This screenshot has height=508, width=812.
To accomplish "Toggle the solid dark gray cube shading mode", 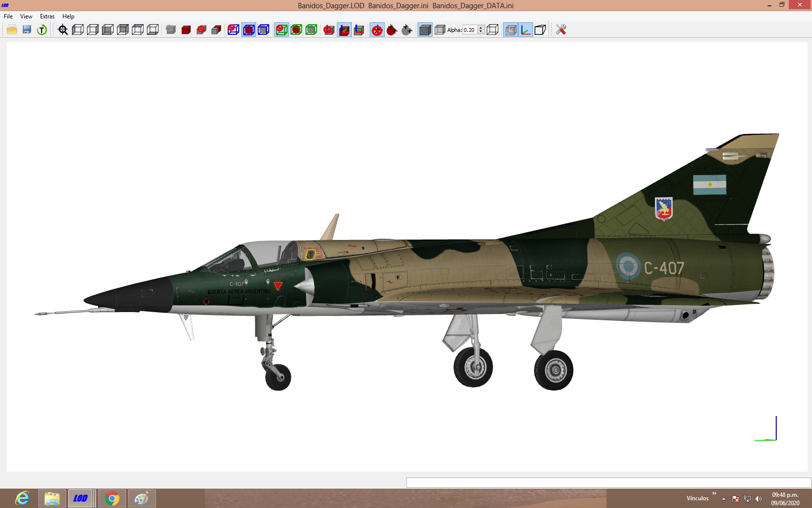I will pyautogui.click(x=425, y=30).
